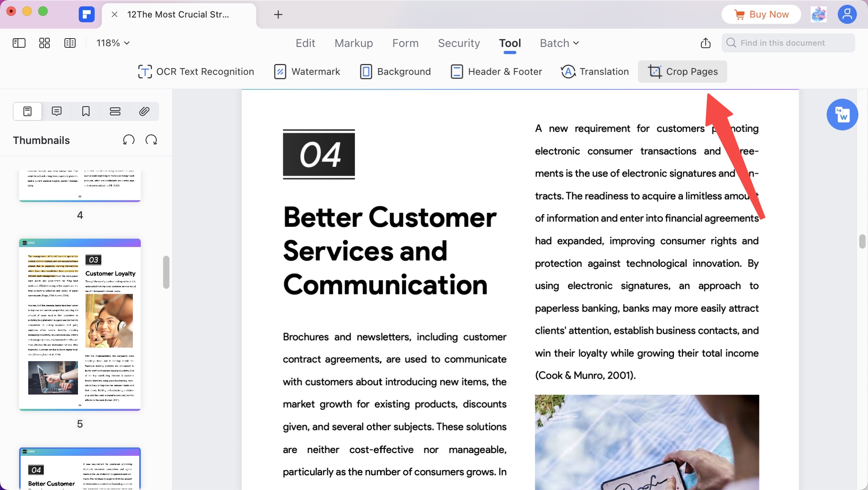The height and width of the screenshot is (490, 868).
Task: Rotate thumbnails counterclockwise
Action: [128, 140]
